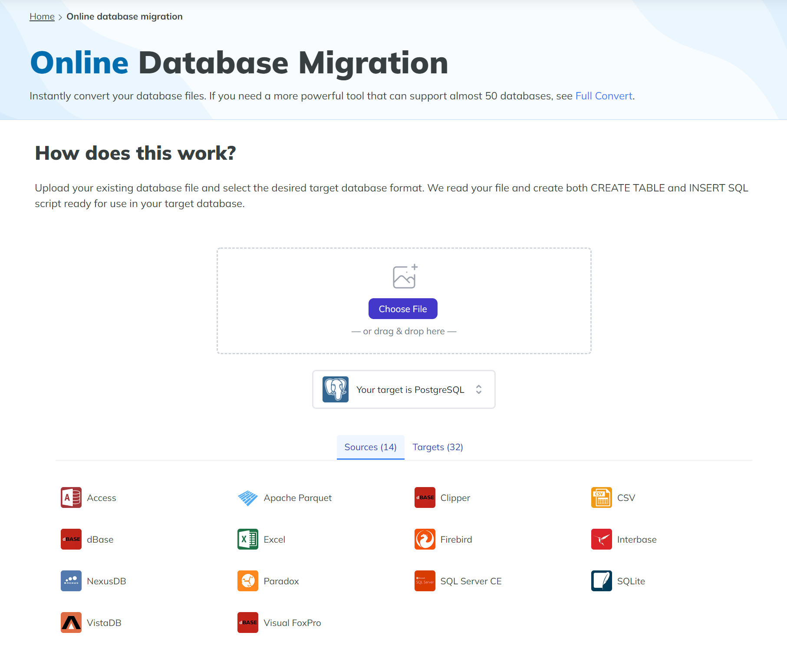787x672 pixels.
Task: Switch to the Targets (32) tab
Action: click(438, 447)
